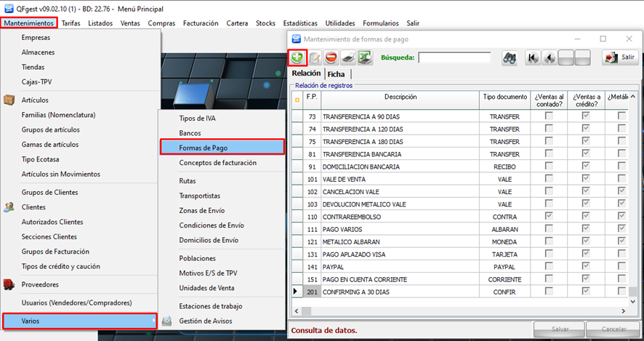The height and width of the screenshot is (341, 644).
Task: Open the Tarifas menu
Action: (x=71, y=23)
